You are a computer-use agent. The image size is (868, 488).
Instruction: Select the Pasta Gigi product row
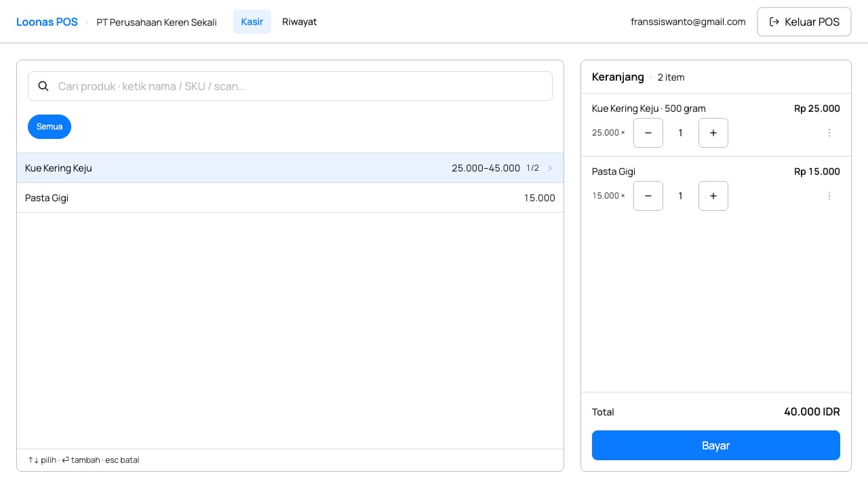(x=290, y=198)
